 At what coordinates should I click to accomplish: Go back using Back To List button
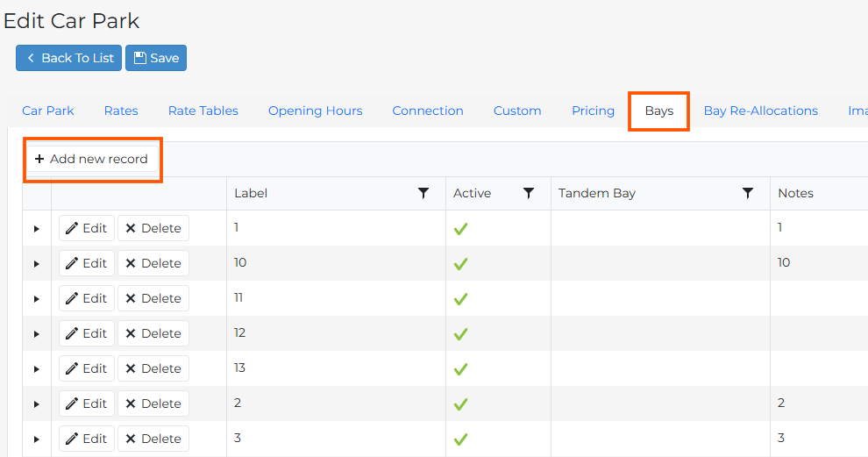tap(68, 58)
